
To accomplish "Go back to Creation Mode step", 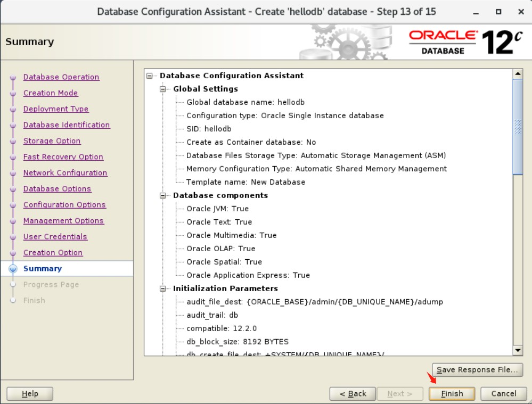I will tap(50, 93).
